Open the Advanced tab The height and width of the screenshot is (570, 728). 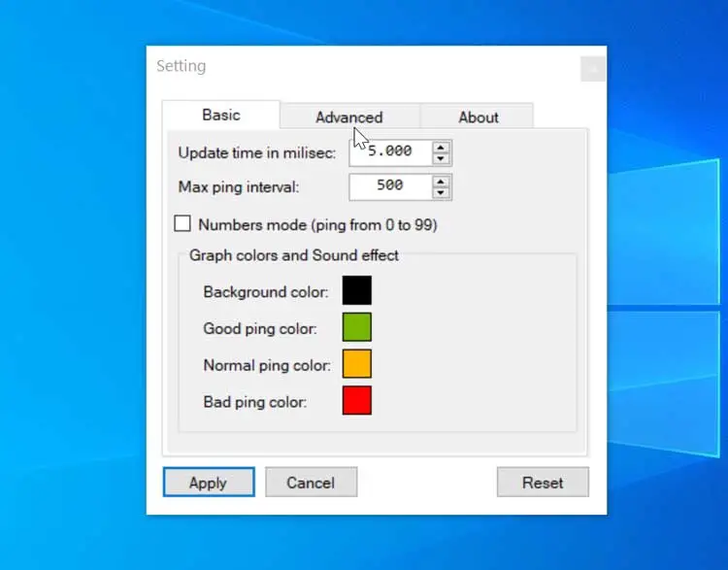click(349, 117)
